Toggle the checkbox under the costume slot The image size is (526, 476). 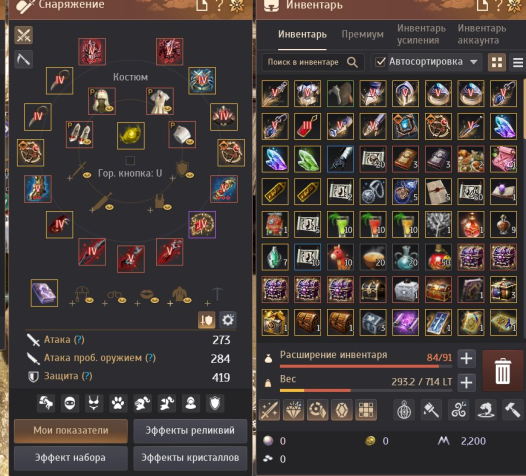(130, 160)
